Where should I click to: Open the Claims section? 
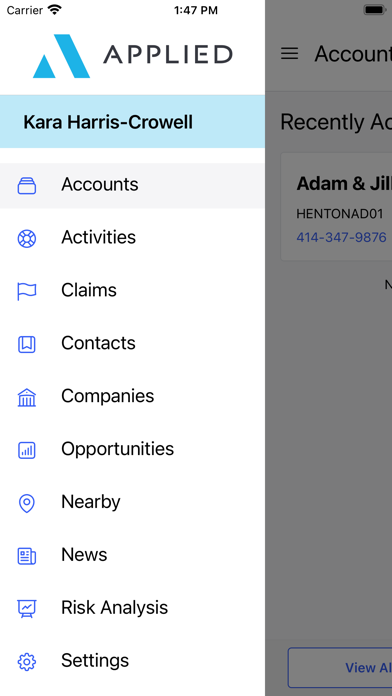[x=132, y=290]
